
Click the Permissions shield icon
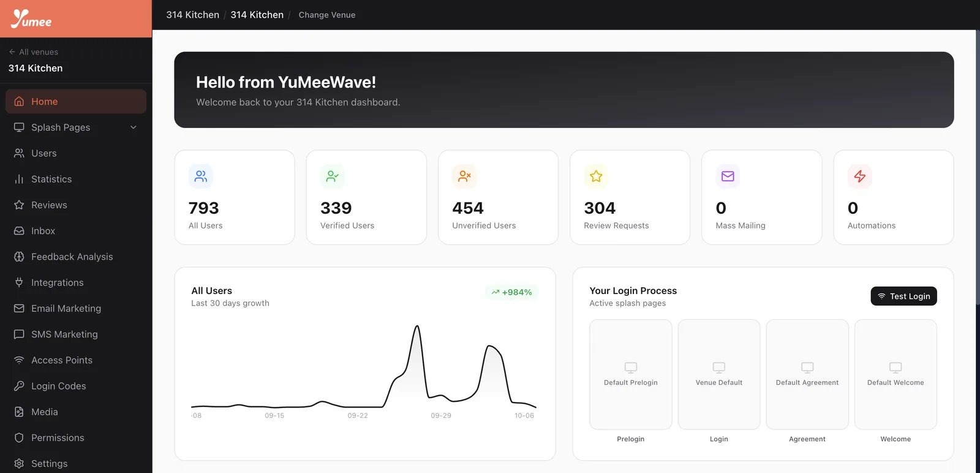click(x=19, y=437)
